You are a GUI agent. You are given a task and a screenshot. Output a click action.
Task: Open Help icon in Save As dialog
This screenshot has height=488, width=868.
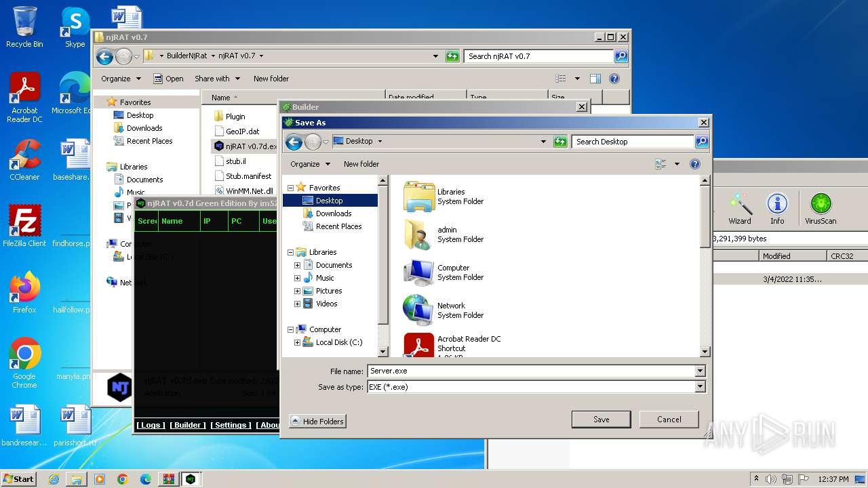point(694,164)
